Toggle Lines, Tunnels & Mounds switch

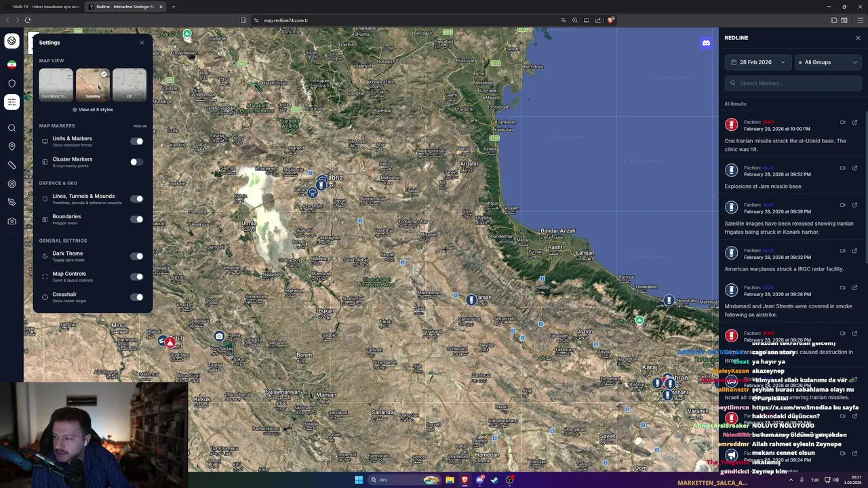point(137,199)
